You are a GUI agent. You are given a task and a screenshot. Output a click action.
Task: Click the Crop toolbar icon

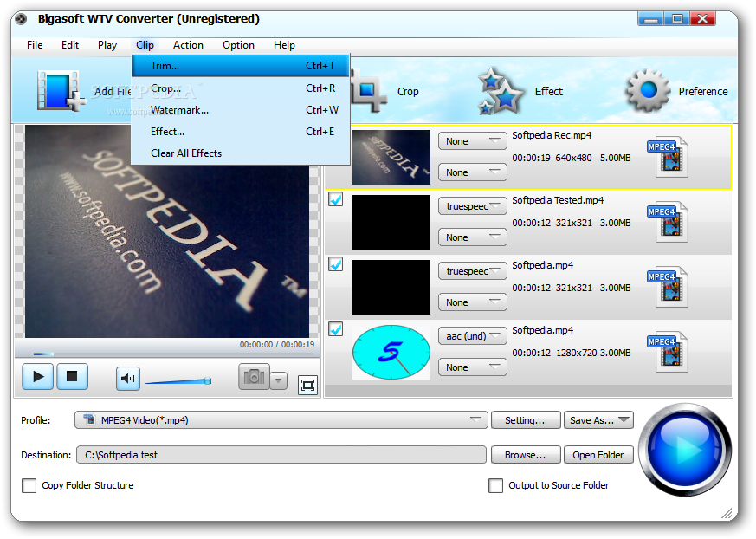369,91
